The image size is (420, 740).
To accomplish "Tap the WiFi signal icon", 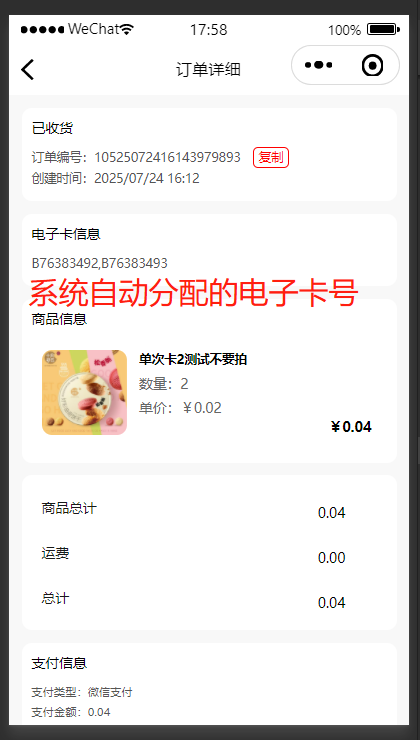I will pos(126,30).
